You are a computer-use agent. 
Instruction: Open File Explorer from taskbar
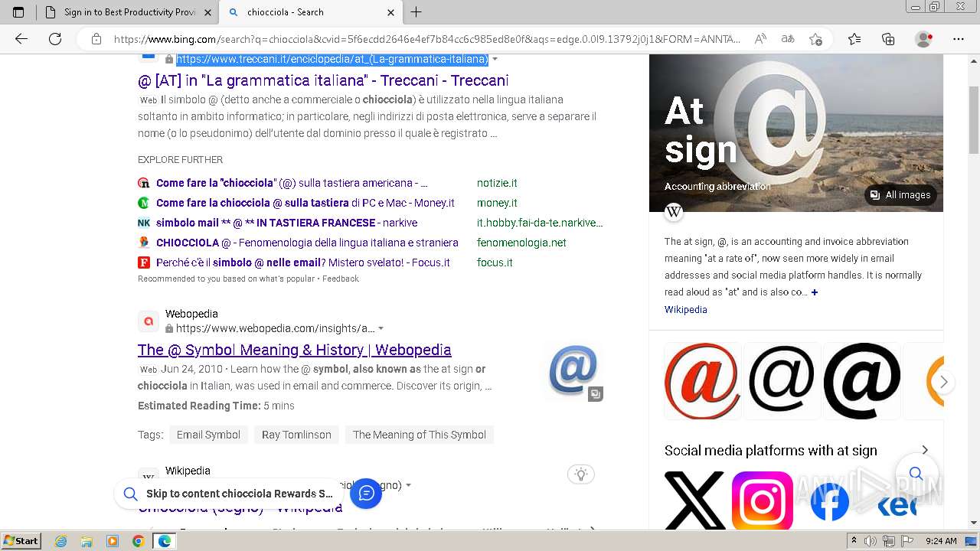pyautogui.click(x=87, y=541)
